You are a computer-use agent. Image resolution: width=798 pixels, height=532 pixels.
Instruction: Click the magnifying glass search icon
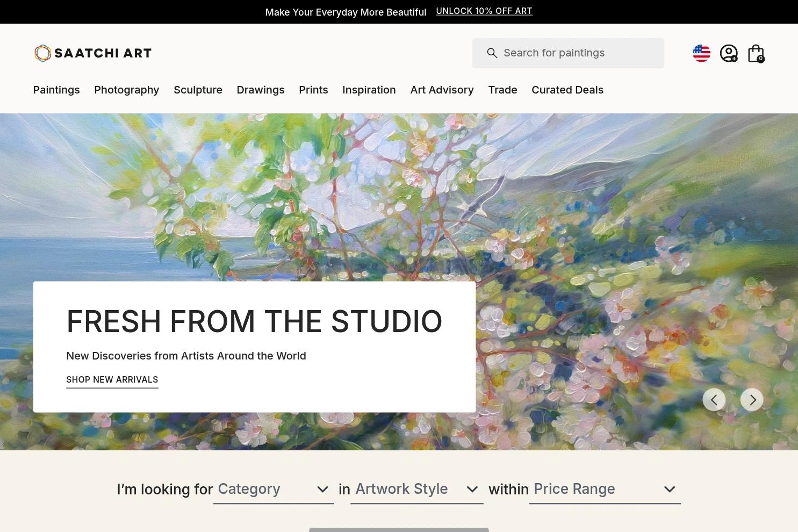point(492,53)
